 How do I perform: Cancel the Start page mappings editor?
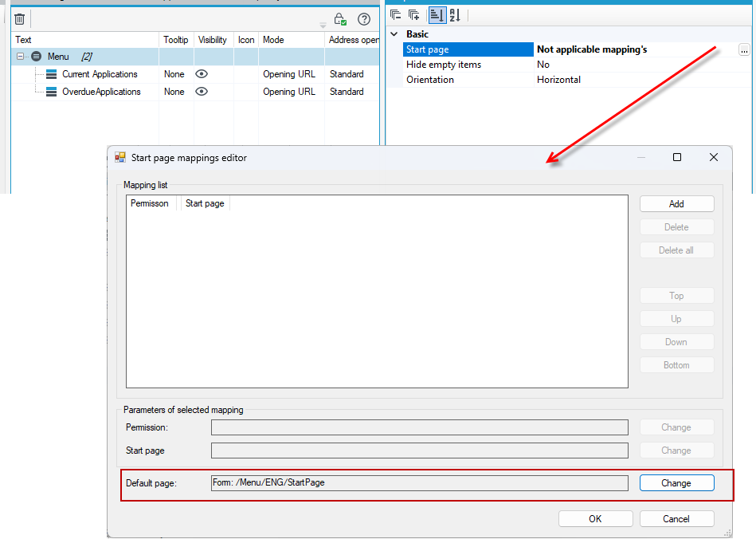(x=676, y=519)
